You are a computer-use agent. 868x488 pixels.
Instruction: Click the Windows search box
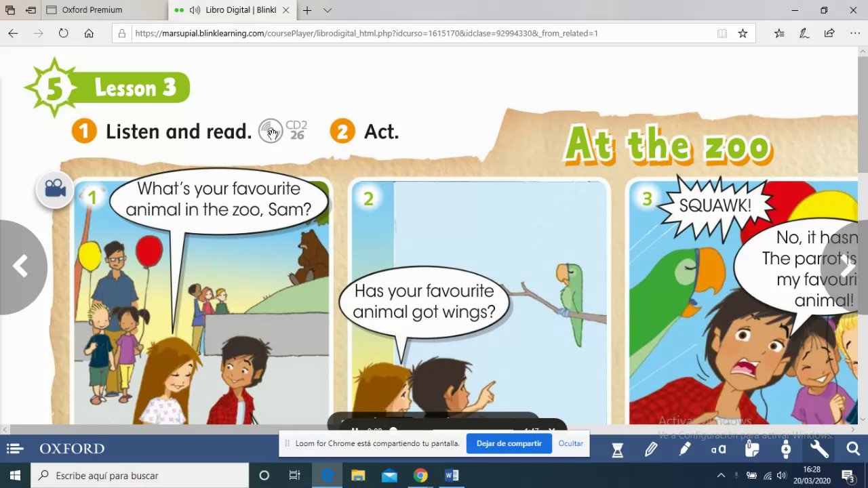(x=140, y=476)
